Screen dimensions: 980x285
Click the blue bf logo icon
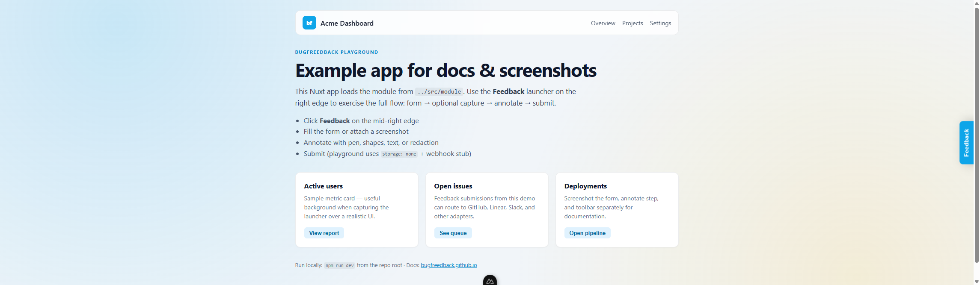pos(309,23)
